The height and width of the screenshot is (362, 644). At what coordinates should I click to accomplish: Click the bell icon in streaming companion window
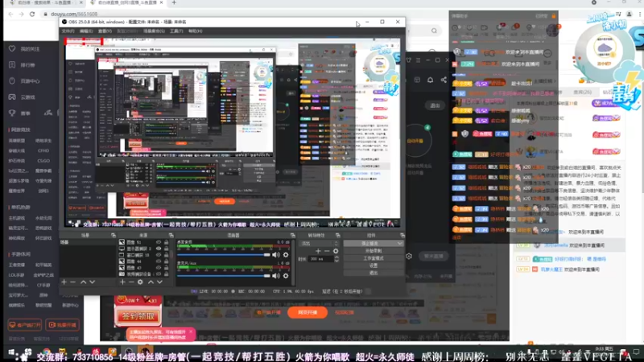point(430,80)
